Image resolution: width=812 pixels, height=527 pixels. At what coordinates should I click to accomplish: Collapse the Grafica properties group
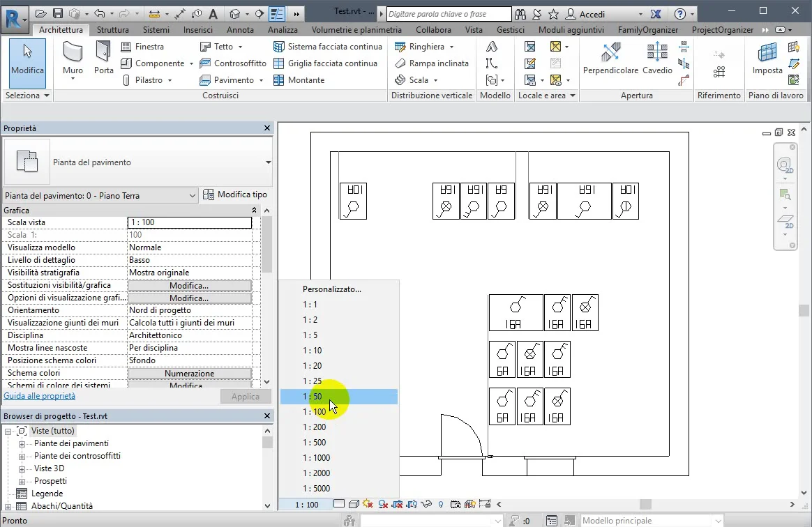click(254, 211)
